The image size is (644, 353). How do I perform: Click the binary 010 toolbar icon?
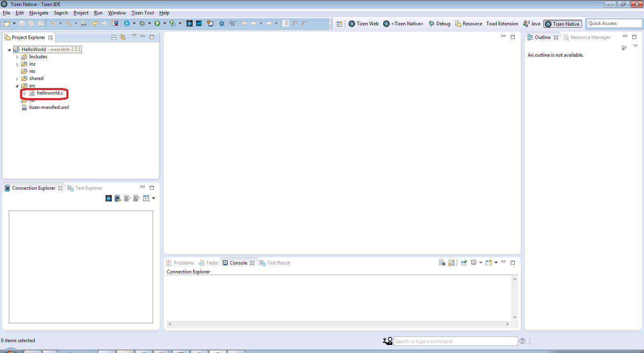click(x=84, y=23)
